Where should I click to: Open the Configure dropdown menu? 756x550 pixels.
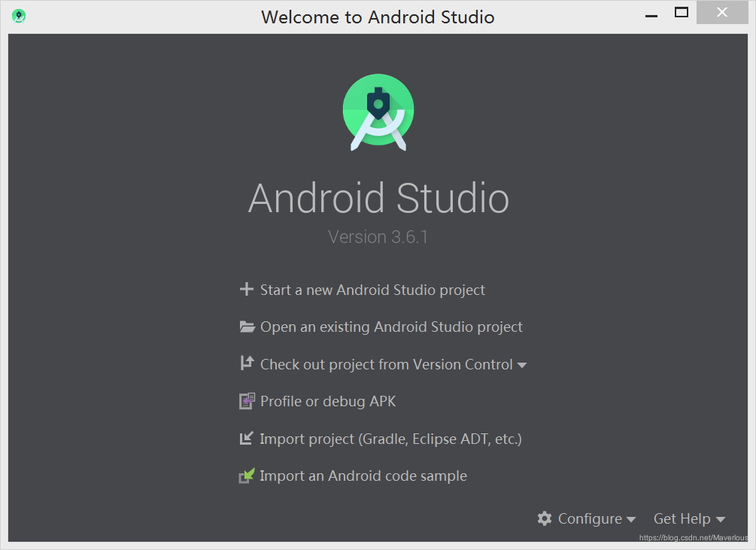596,518
